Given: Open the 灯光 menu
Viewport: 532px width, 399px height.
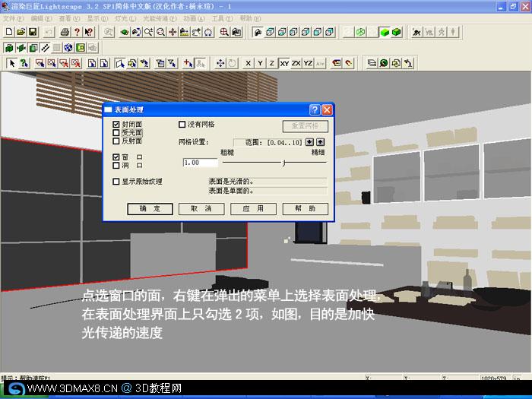Looking at the screenshot, I should point(125,18).
